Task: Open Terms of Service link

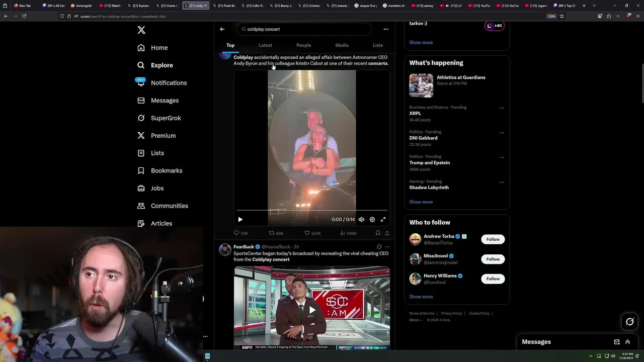Action: click(x=422, y=313)
